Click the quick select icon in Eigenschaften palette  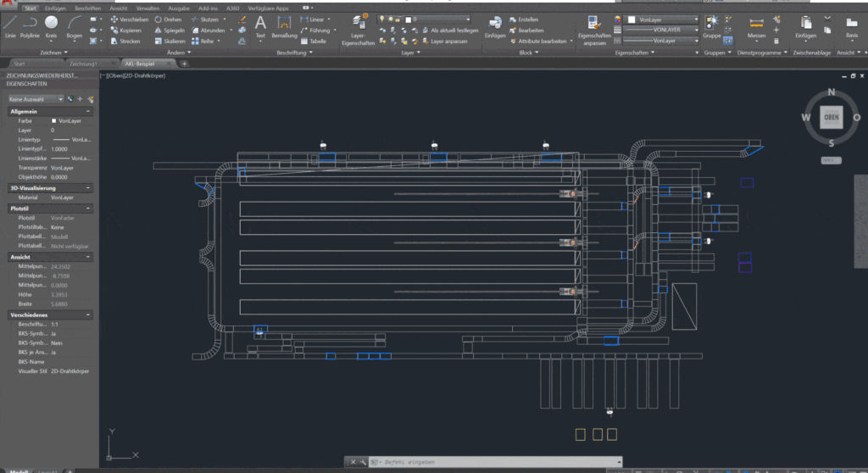[x=90, y=99]
